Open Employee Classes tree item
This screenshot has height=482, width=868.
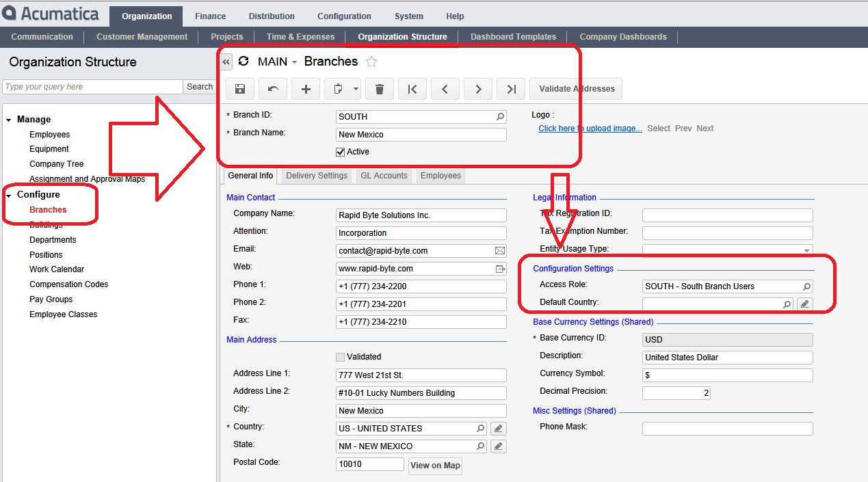click(63, 314)
